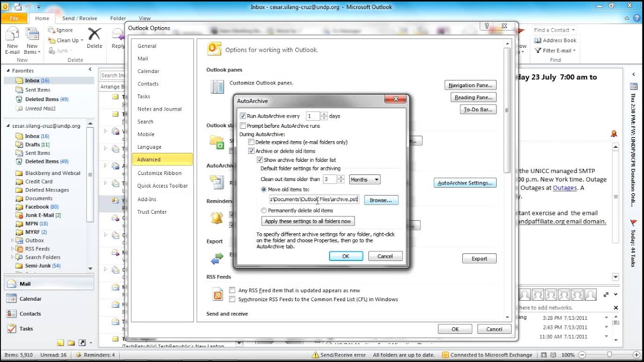
Task: Decrease the Clean out items older than spinner
Action: click(341, 182)
